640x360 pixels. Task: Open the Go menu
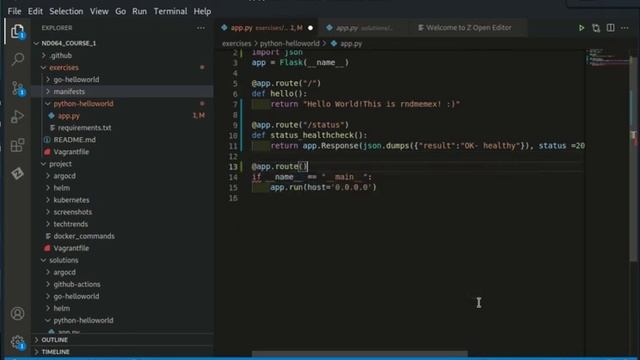120,11
